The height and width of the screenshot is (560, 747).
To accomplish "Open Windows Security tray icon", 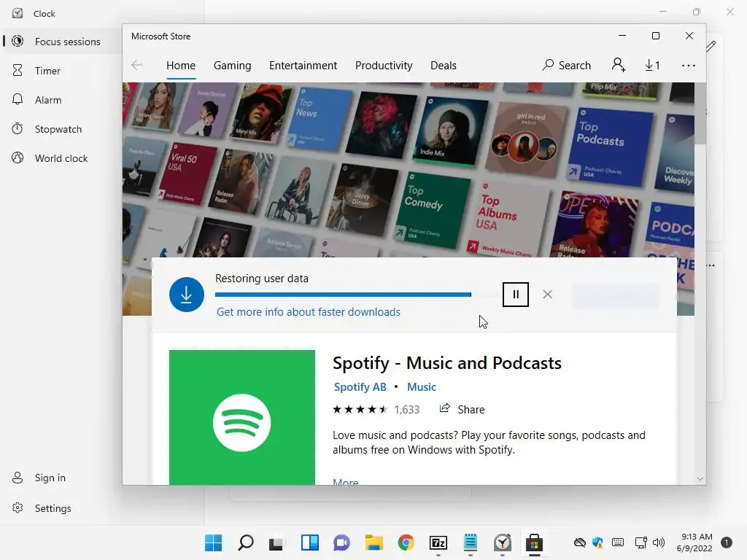I will click(597, 542).
